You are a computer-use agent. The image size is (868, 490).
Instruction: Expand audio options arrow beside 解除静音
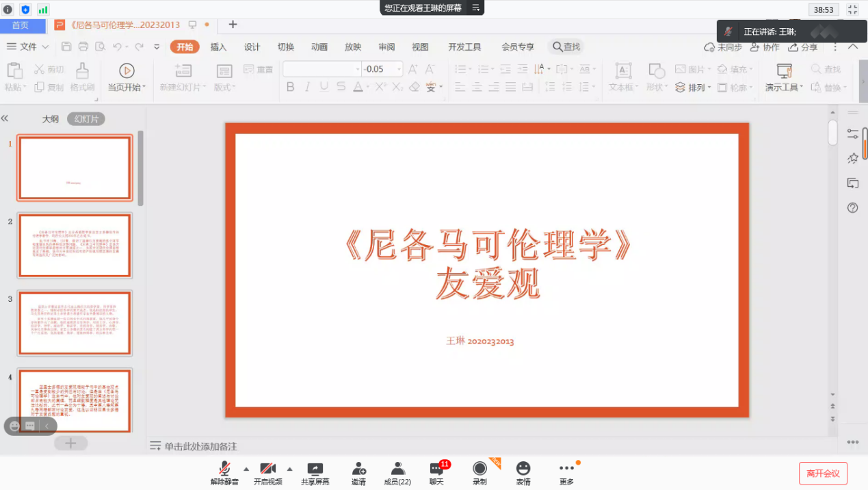coord(246,469)
